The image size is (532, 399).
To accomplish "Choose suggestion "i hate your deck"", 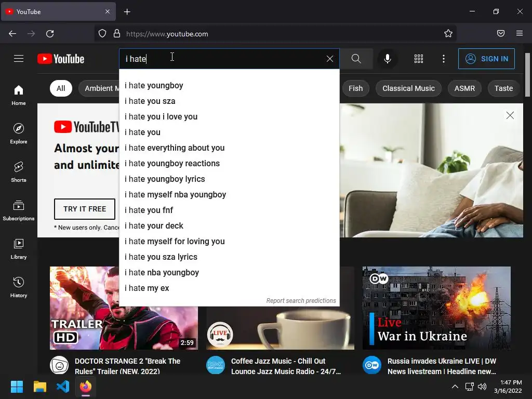I will pos(229,226).
